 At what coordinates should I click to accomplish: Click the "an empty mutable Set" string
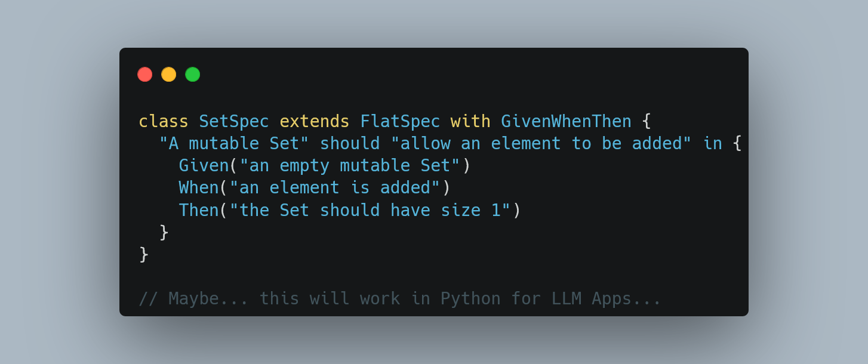[x=350, y=166]
